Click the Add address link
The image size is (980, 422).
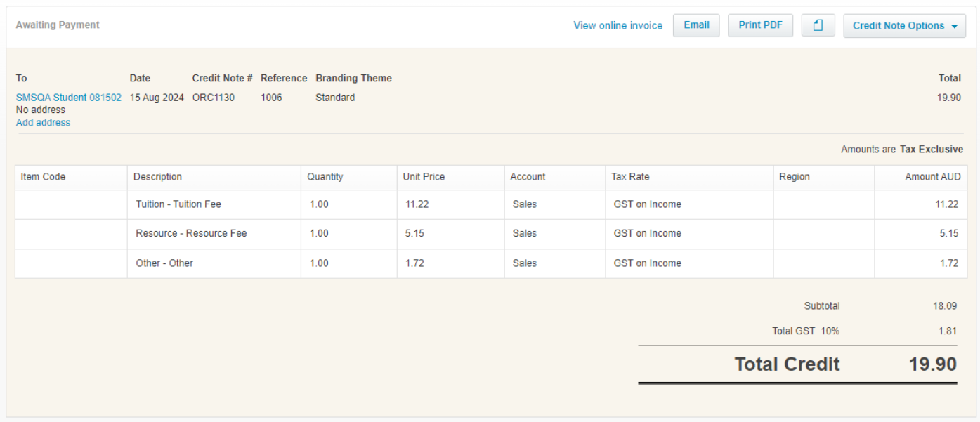[43, 122]
